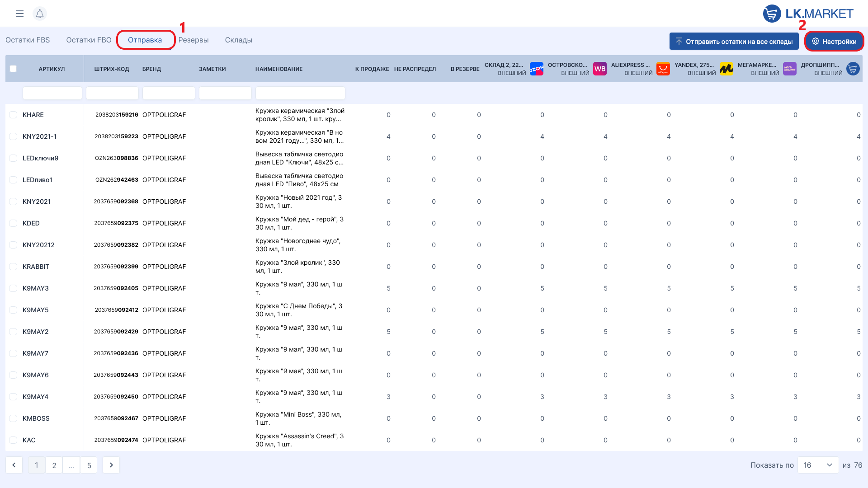Open the rows-per-page dropdown showing 16

coord(818,465)
